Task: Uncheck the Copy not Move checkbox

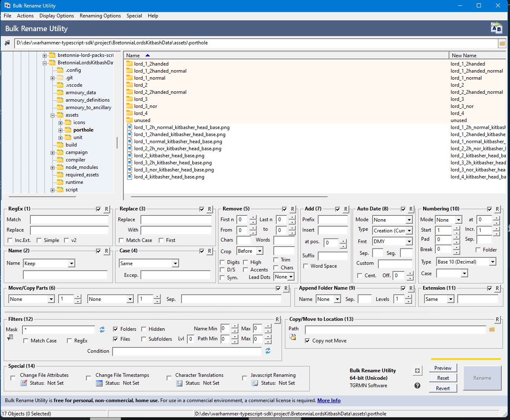Action: pyautogui.click(x=307, y=341)
